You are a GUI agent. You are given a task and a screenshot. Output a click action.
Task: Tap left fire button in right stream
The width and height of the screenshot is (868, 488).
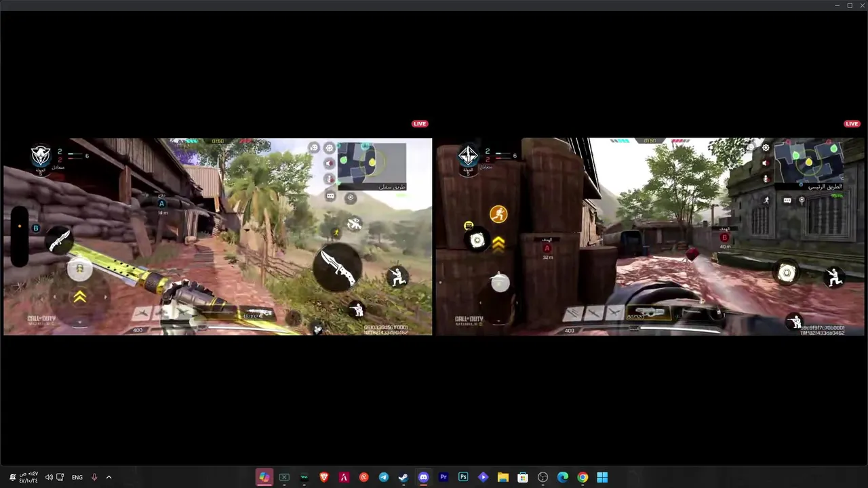[477, 240]
